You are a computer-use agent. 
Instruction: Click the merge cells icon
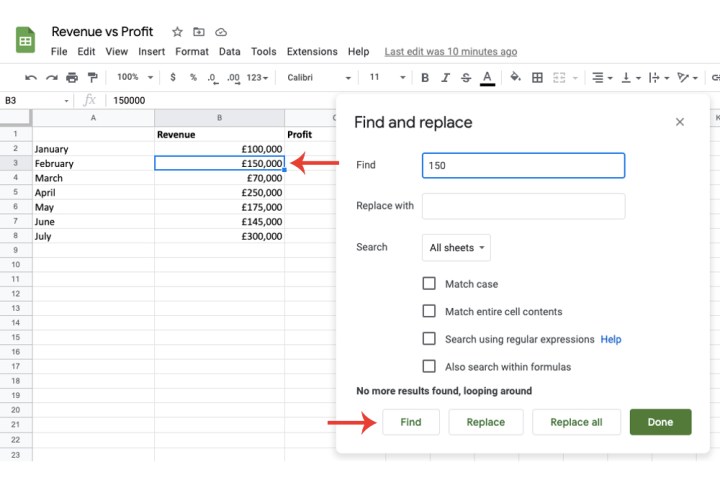coord(559,78)
